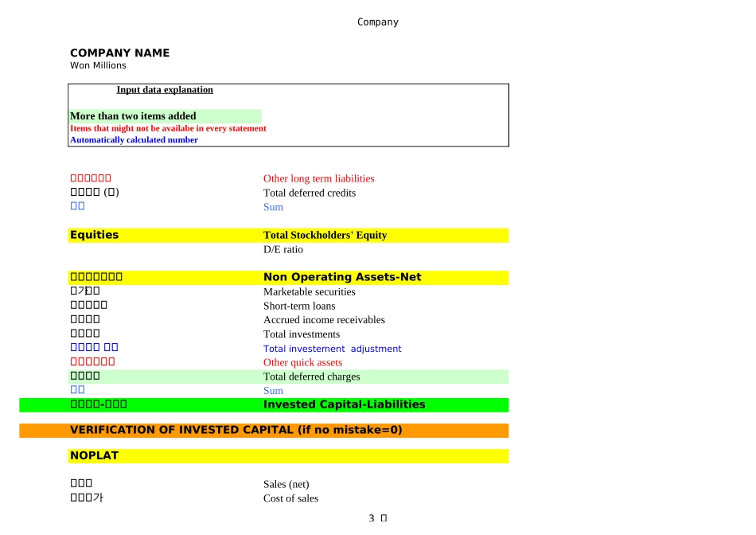
Task: Select the 'D/E ratio' cell
Action: pyautogui.click(x=283, y=249)
